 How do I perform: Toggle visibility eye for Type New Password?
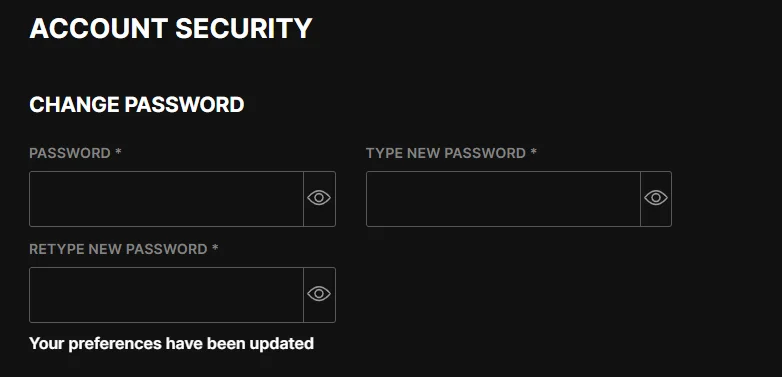click(x=656, y=198)
